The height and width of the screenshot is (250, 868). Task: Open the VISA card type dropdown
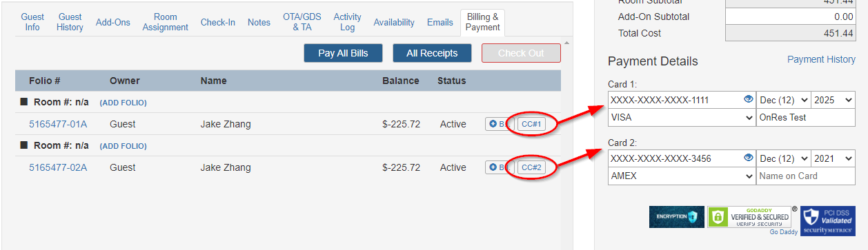coord(682,118)
